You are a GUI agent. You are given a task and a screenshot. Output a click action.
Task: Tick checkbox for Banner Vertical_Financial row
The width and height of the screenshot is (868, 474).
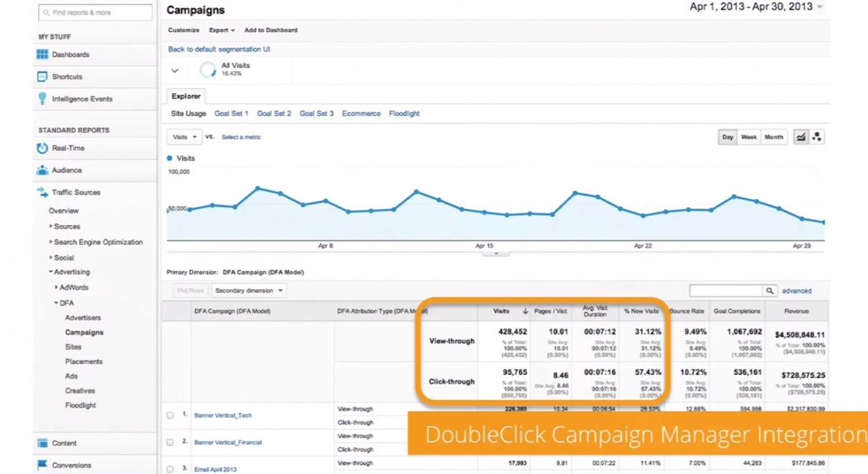point(170,442)
